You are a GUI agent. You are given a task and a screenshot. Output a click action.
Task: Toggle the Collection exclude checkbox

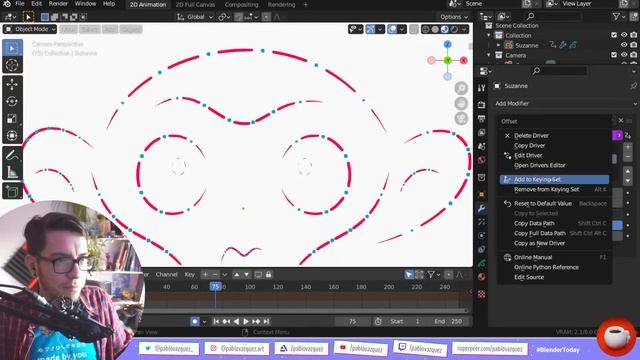(614, 35)
